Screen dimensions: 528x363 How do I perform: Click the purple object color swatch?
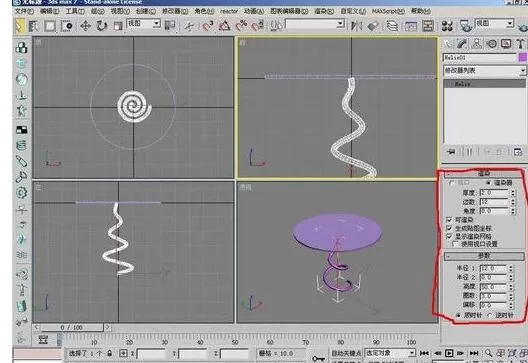pyautogui.click(x=522, y=58)
